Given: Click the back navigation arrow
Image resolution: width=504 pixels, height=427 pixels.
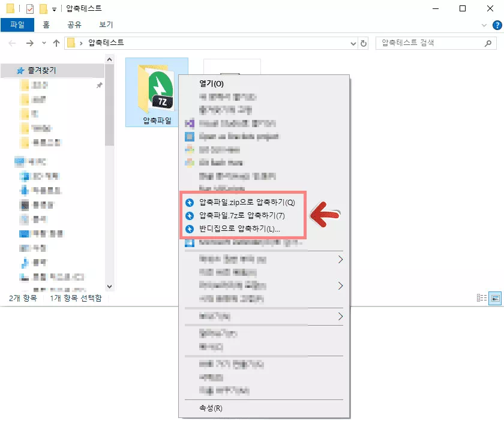Looking at the screenshot, I should point(11,43).
